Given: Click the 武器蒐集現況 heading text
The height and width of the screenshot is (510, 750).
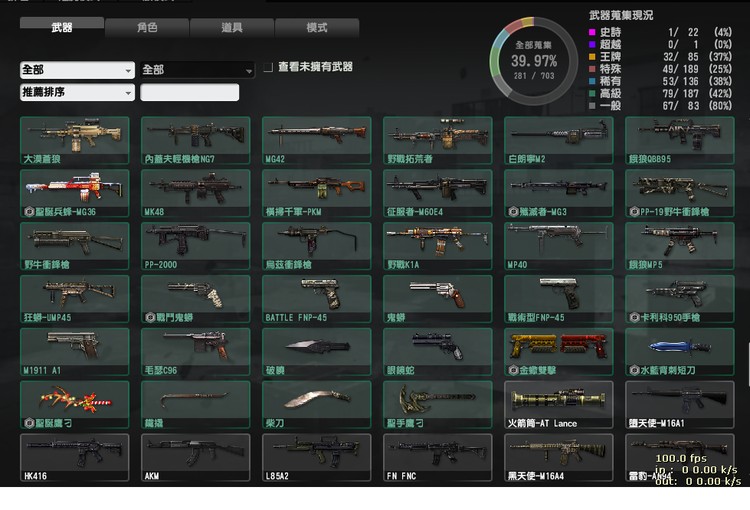Looking at the screenshot, I should click(621, 15).
